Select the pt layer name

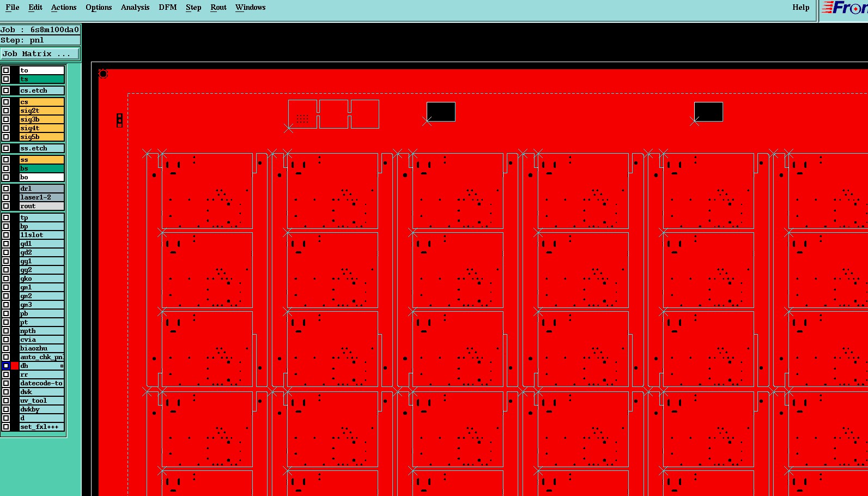42,322
